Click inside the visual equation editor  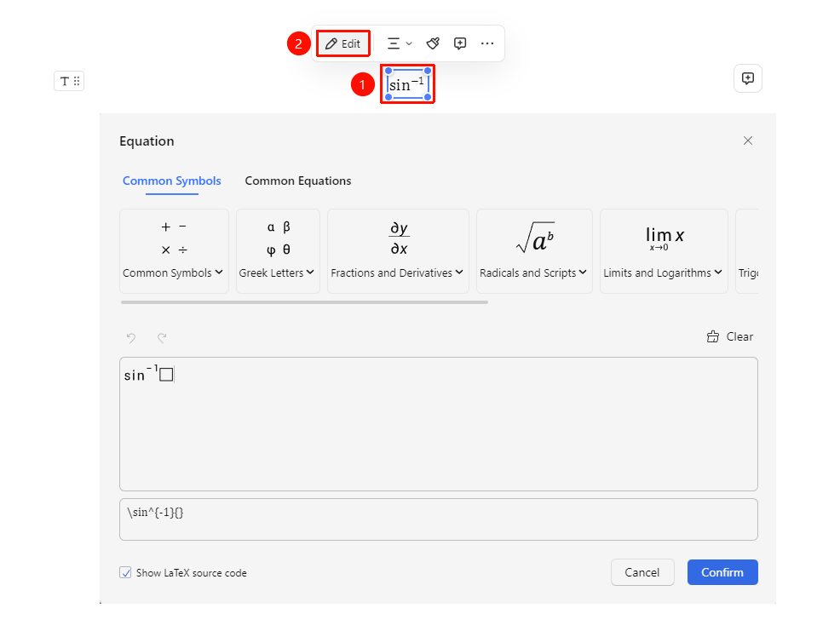coord(439,424)
